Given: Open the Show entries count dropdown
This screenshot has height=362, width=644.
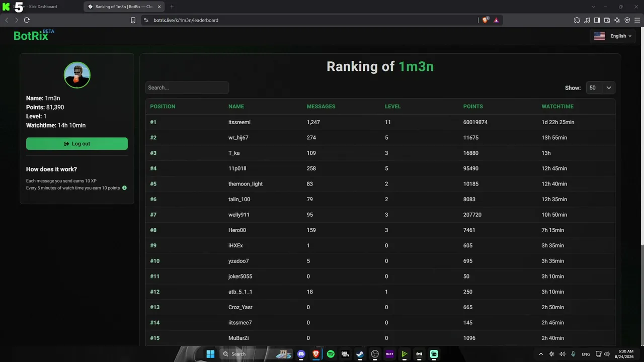Looking at the screenshot, I should [601, 87].
